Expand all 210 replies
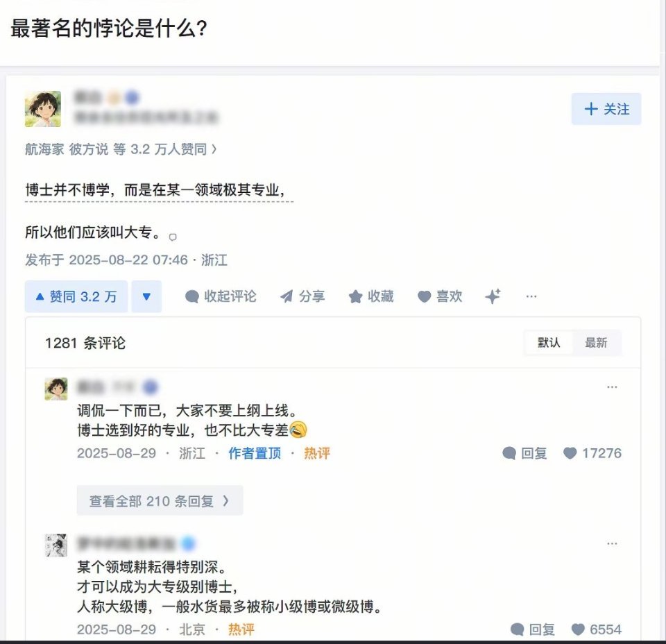The image size is (666, 644). click(x=160, y=500)
